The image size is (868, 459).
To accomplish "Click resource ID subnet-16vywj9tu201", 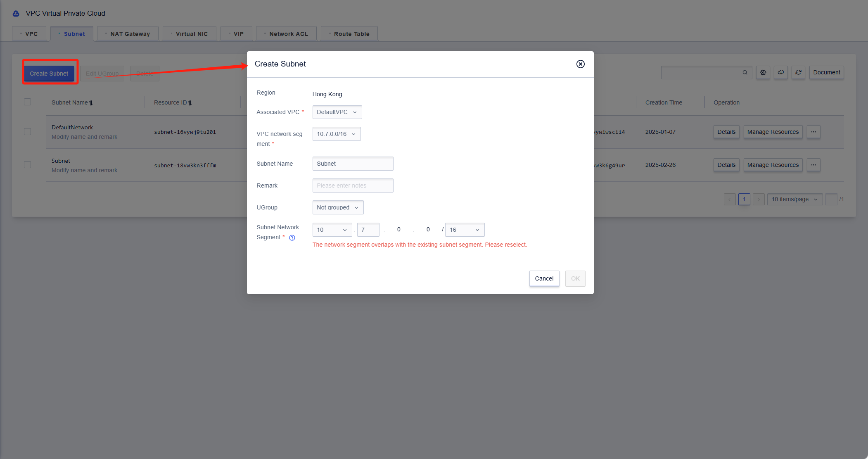I will click(185, 132).
